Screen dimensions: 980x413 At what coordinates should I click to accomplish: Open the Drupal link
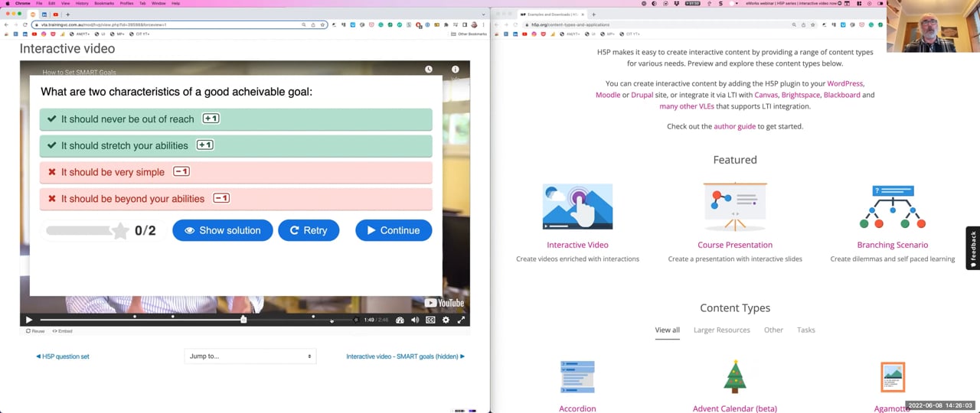coord(642,95)
